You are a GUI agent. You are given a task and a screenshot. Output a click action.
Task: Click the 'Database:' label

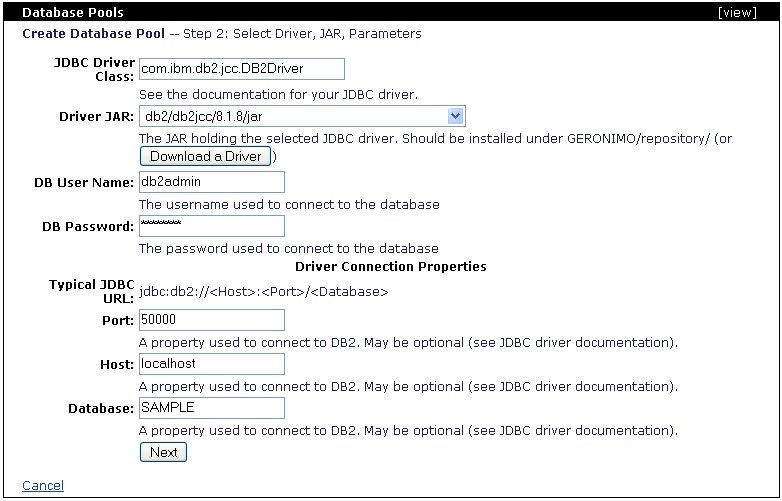pos(101,409)
